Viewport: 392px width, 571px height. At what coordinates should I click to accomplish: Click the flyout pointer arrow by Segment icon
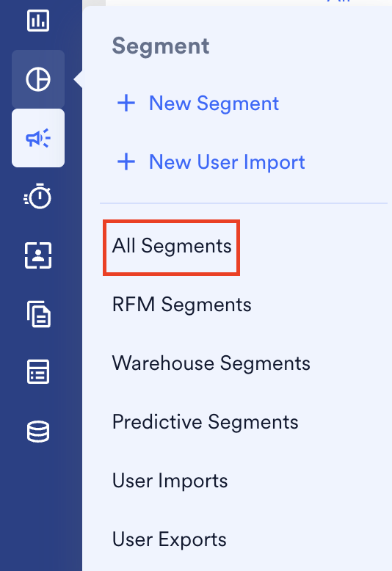point(78,79)
